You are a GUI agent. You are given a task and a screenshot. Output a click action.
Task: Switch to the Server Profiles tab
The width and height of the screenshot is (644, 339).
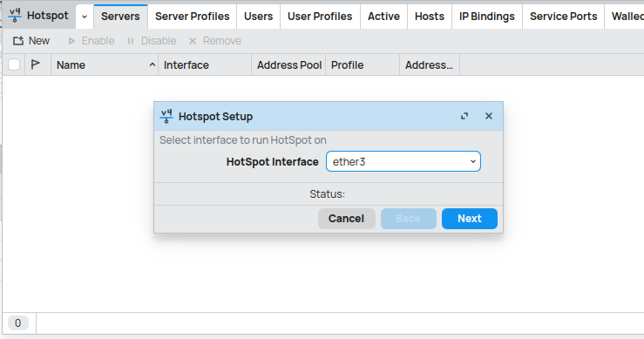click(x=193, y=17)
